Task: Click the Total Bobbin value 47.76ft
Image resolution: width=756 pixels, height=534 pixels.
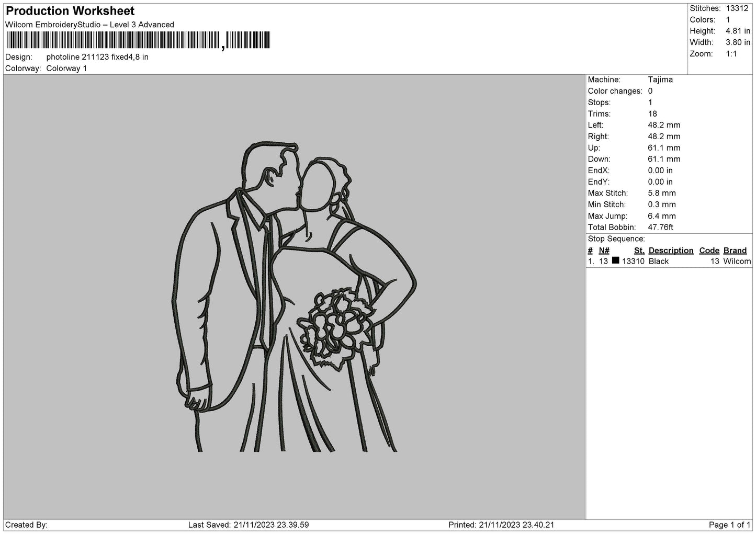Action: [661, 227]
